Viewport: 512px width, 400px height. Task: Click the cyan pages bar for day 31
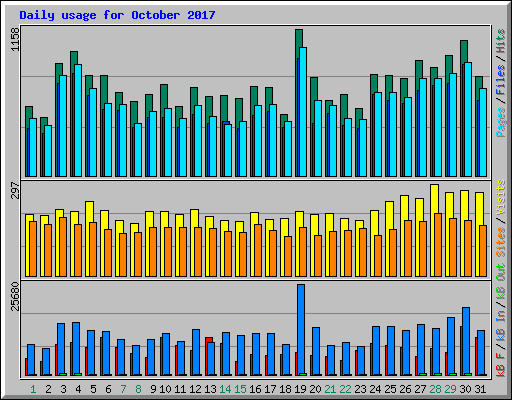(x=483, y=132)
